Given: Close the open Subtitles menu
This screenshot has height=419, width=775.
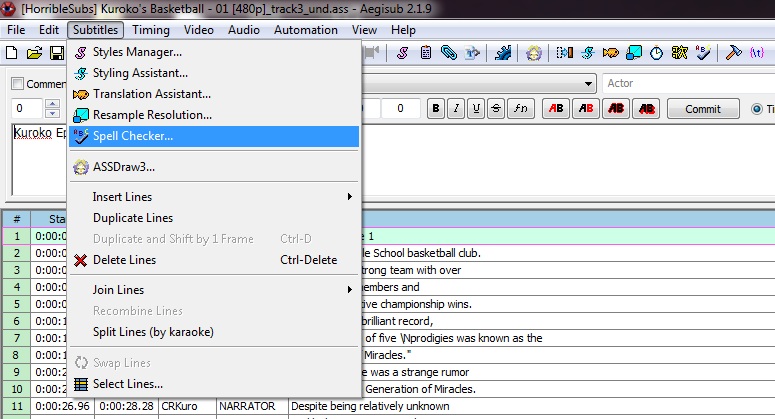Looking at the screenshot, I should pyautogui.click(x=95, y=30).
